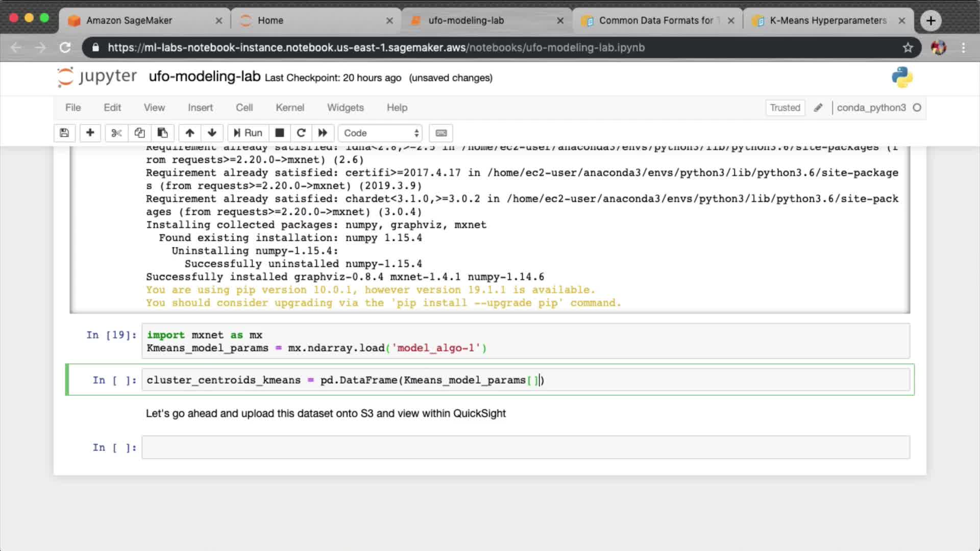Open the Kernel menu
Screen dimensions: 980x551
(x=289, y=108)
